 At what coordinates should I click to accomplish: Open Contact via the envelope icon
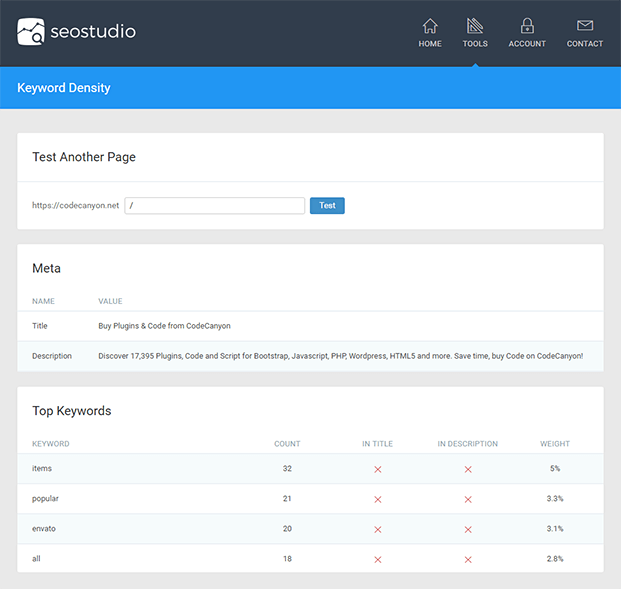(x=585, y=26)
